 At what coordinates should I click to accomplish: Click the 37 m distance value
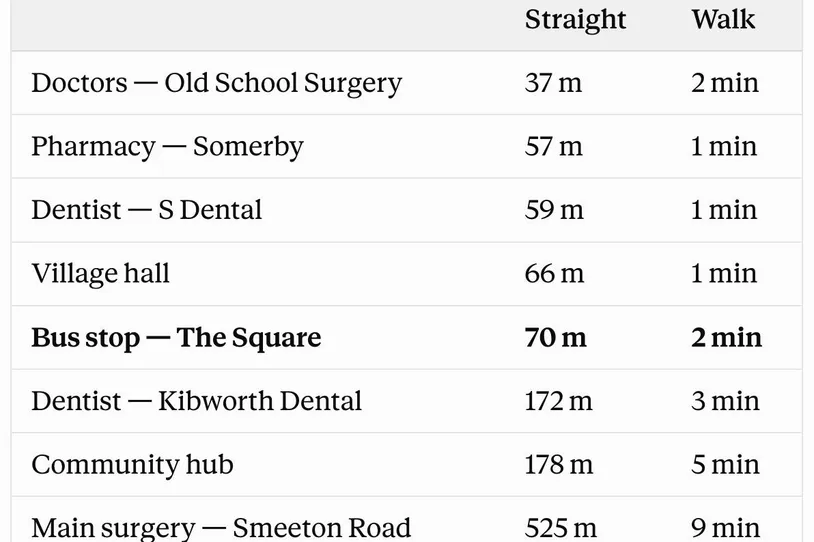(553, 83)
